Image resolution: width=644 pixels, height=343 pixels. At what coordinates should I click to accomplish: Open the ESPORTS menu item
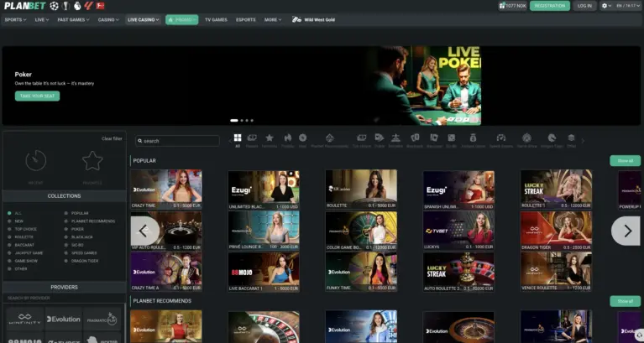[x=246, y=19]
